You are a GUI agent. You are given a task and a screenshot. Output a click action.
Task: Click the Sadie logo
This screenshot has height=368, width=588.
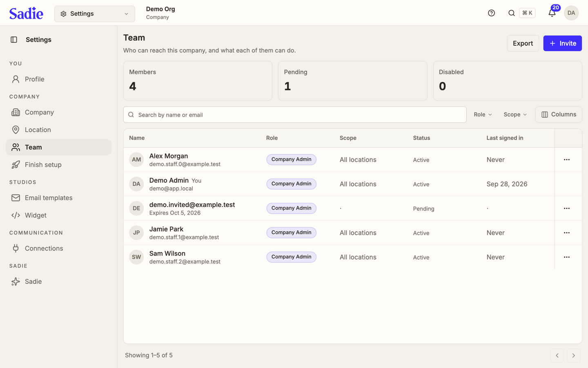coord(26,13)
